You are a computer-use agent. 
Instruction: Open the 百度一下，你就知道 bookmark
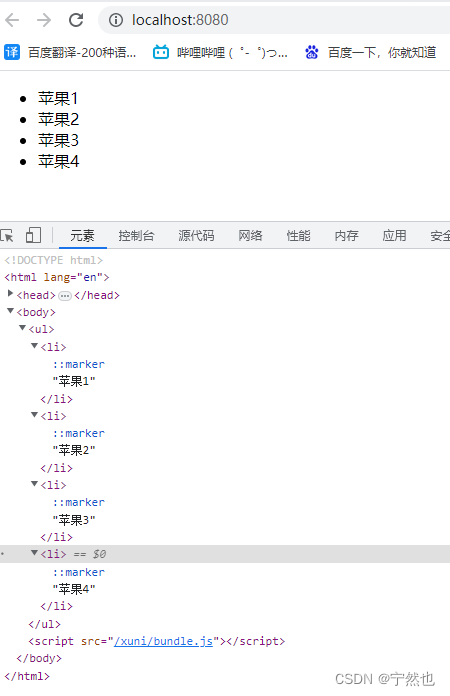(x=370, y=52)
